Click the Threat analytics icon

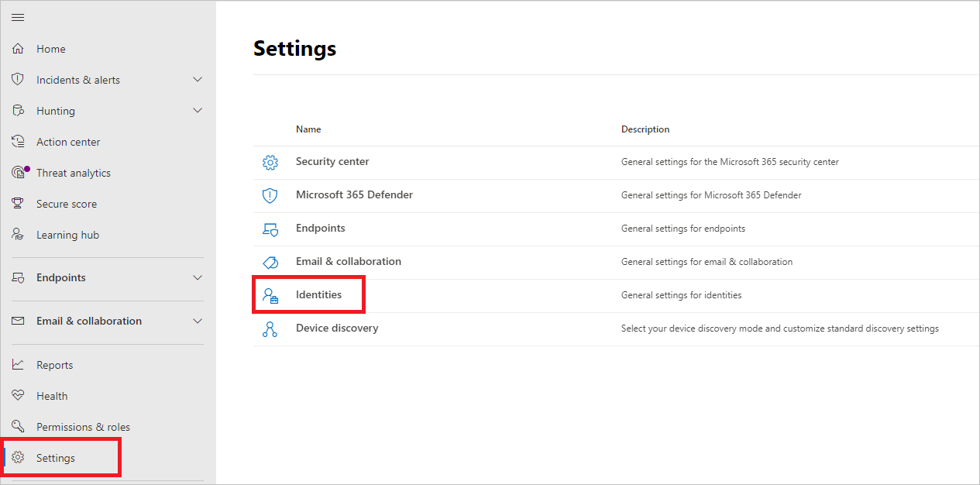tap(19, 173)
